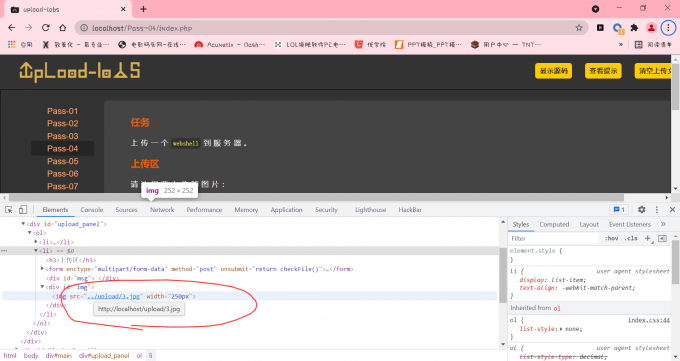The width and height of the screenshot is (680, 361).
Task: Select body in breadcrumb bar
Action: 31,356
